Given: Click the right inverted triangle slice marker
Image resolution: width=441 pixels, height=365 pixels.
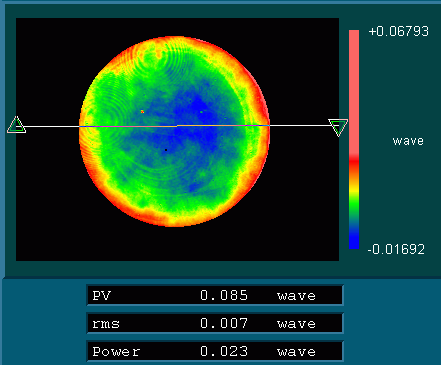Looking at the screenshot, I should coord(338,127).
